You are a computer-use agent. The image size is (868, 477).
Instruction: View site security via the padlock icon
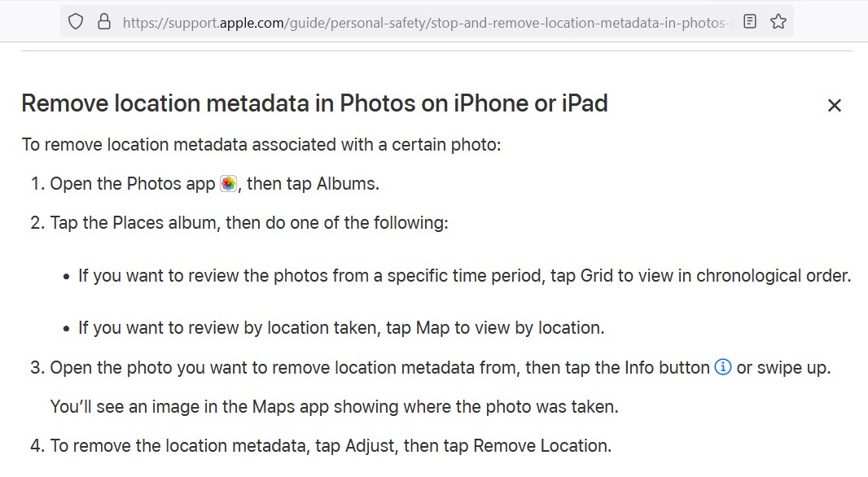[104, 22]
